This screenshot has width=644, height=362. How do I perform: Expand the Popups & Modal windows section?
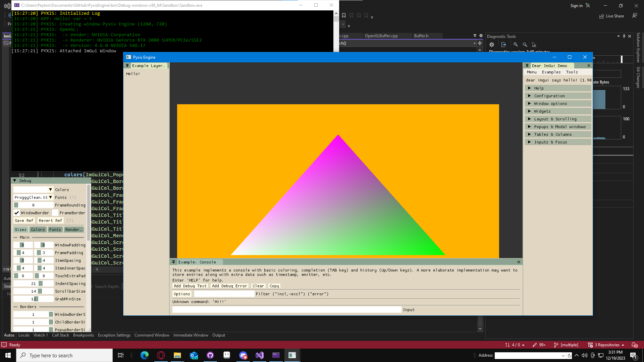tap(558, 127)
